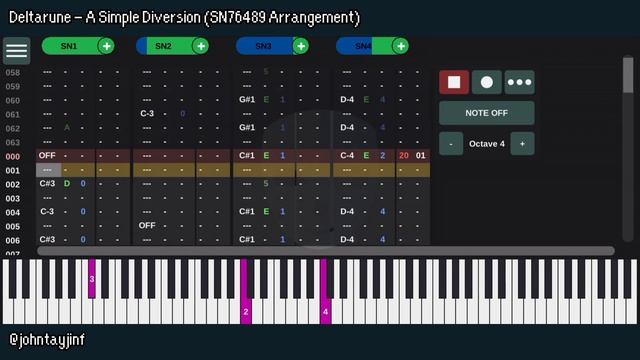Add instrument with SN1 plus button
The height and width of the screenshot is (360, 640).
tap(107, 46)
